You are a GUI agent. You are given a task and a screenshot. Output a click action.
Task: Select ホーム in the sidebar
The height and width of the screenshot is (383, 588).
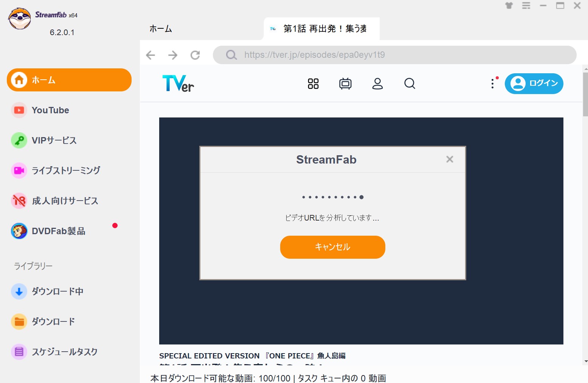pyautogui.click(x=69, y=80)
